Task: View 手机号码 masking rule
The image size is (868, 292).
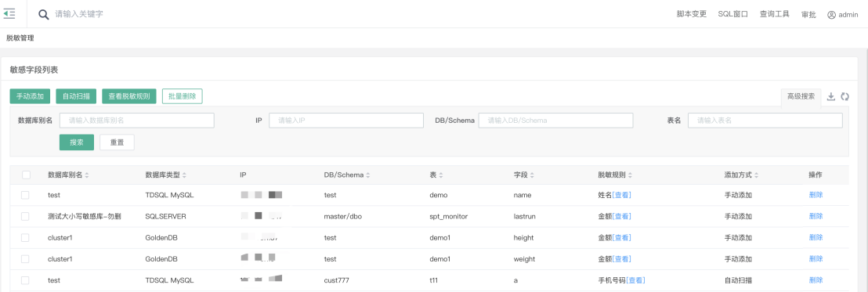Action: 635,280
